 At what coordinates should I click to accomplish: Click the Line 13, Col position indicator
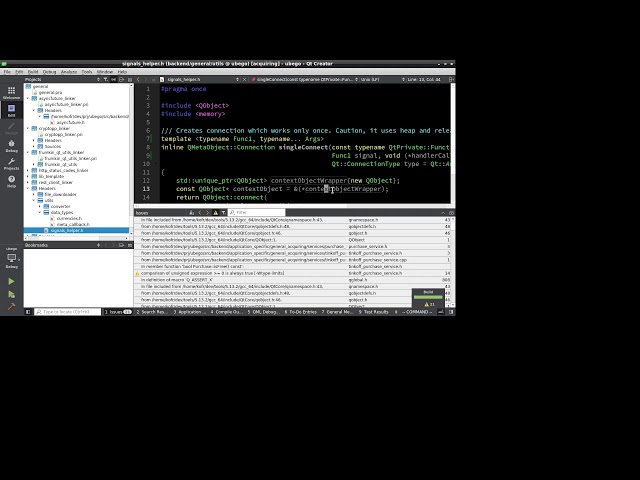(x=424, y=80)
